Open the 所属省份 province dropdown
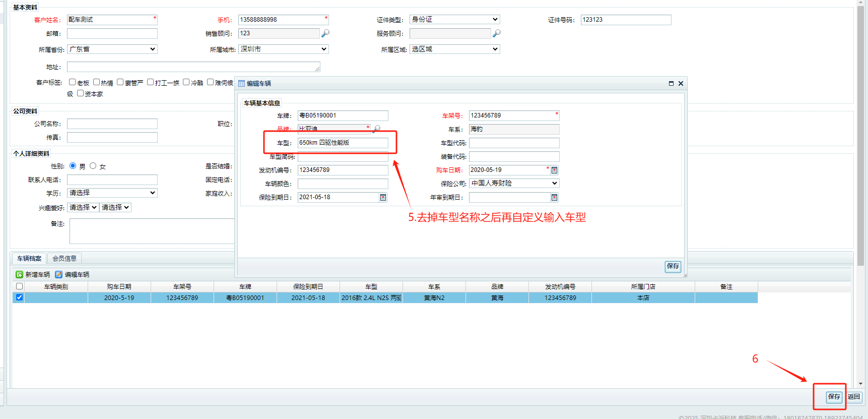Image resolution: width=868 pixels, height=419 pixels. click(x=112, y=49)
